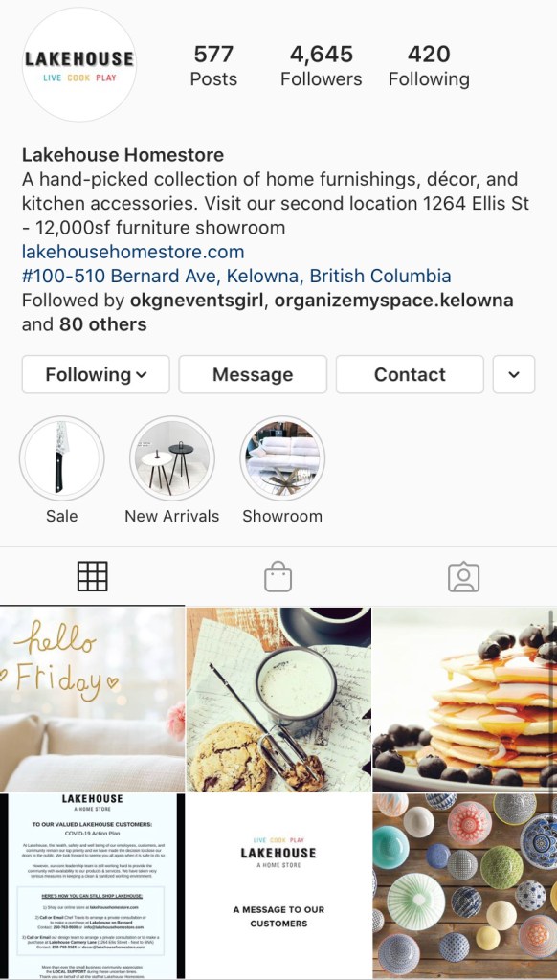Tap the Message button
Image resolution: width=557 pixels, height=980 pixels.
[x=253, y=374]
